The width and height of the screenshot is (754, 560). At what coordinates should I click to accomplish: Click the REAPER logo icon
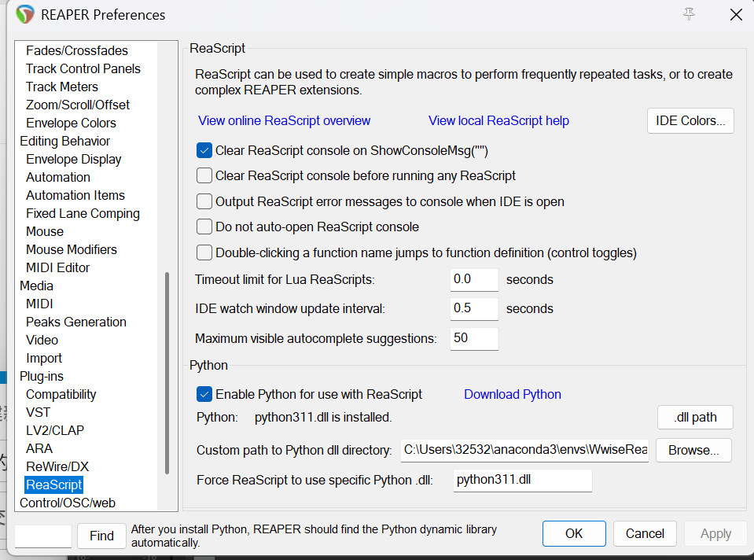25,14
